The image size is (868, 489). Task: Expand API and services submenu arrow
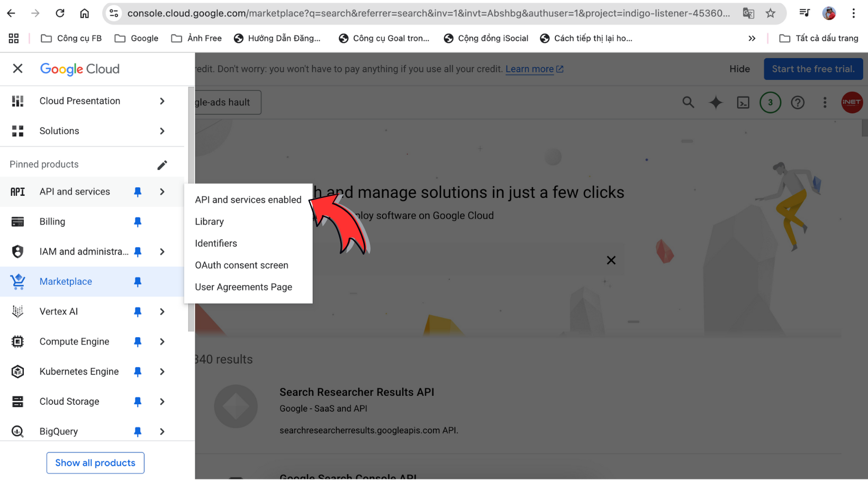pyautogui.click(x=162, y=192)
